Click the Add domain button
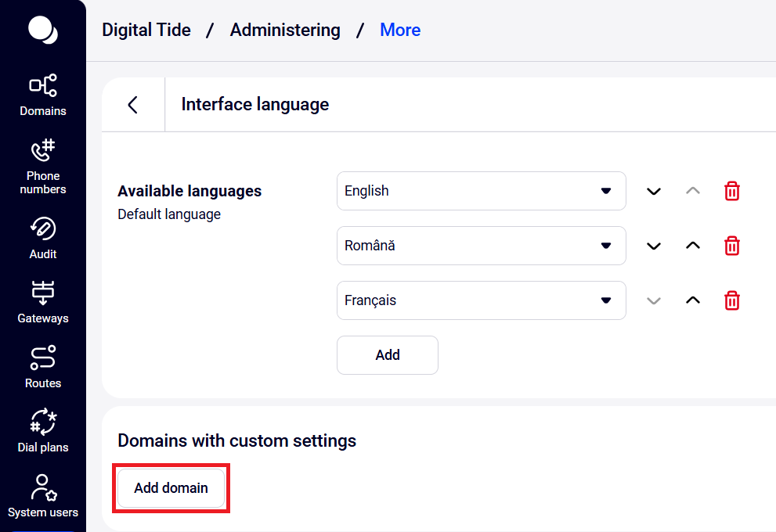Viewport: 776px width, 532px height. tap(171, 488)
